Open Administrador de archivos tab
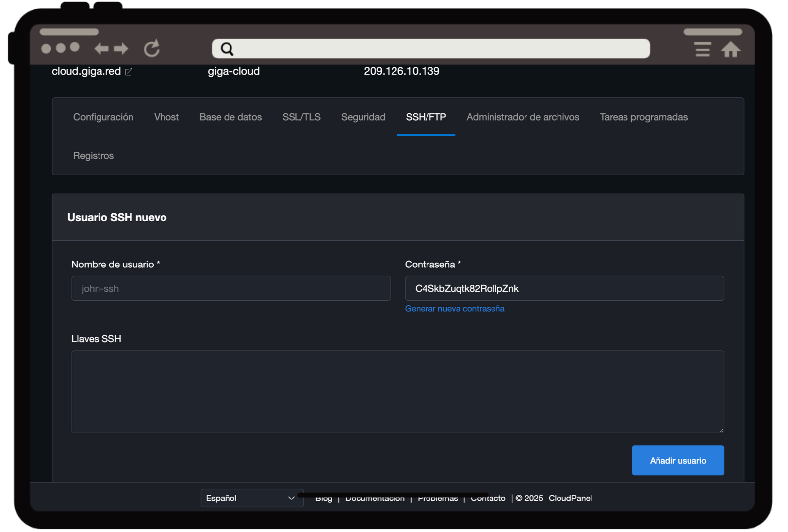 click(523, 117)
